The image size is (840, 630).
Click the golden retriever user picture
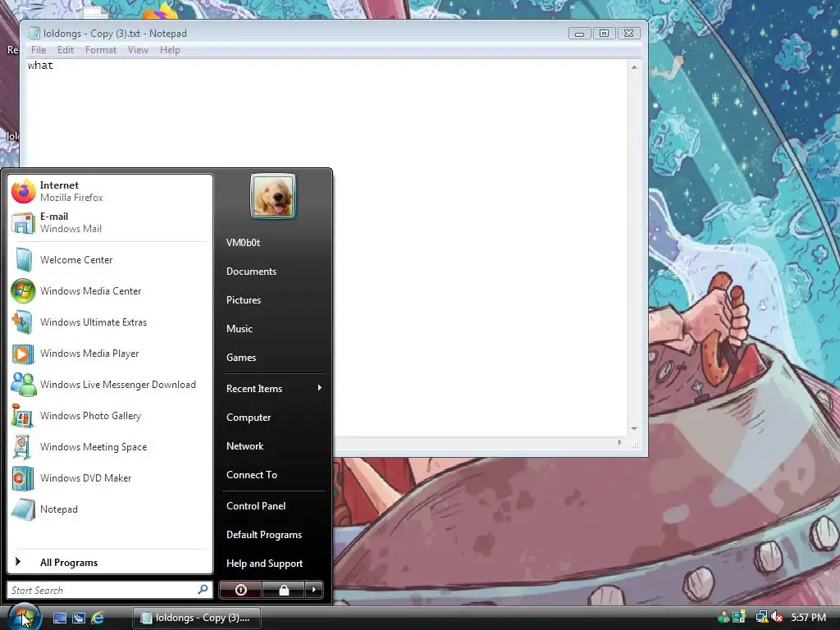coord(272,196)
